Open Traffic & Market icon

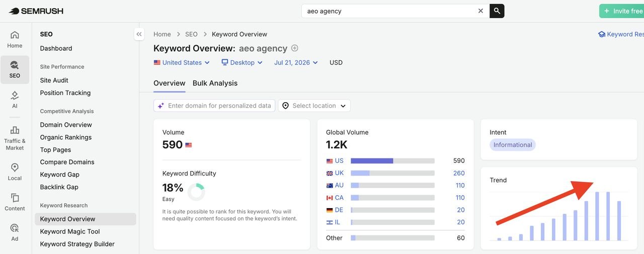coord(15,137)
